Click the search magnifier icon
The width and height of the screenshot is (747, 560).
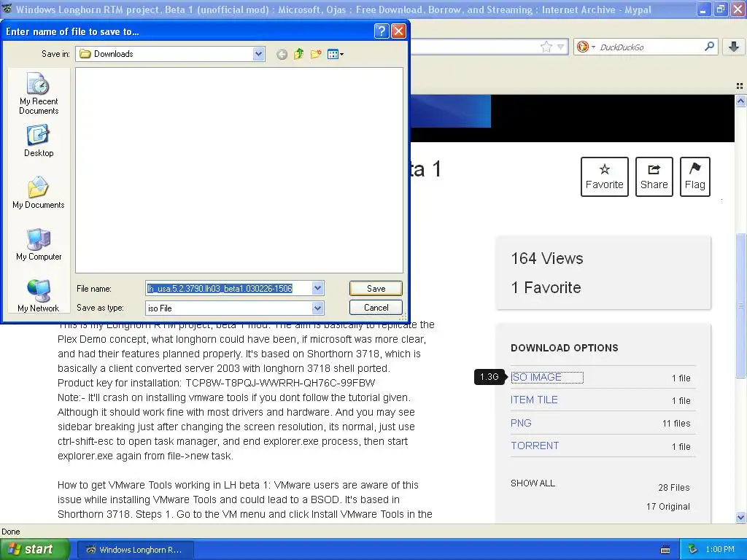(709, 47)
